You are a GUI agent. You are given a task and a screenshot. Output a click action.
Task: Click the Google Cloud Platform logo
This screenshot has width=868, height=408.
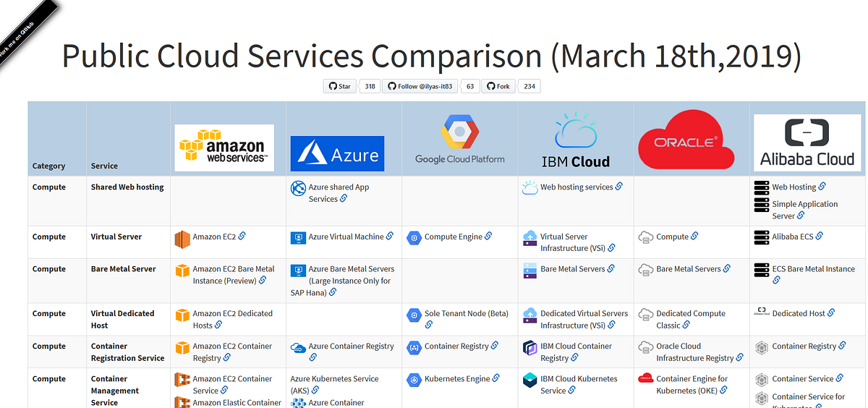460,140
